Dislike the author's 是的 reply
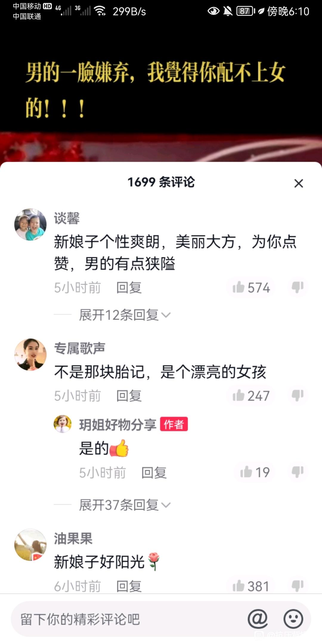322x644 pixels. coord(298,472)
